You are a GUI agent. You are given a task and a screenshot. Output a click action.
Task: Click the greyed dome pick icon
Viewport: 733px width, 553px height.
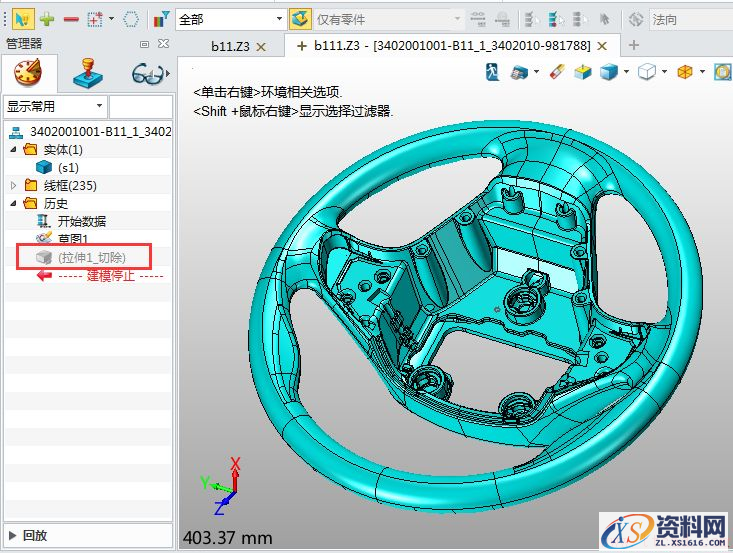[503, 20]
